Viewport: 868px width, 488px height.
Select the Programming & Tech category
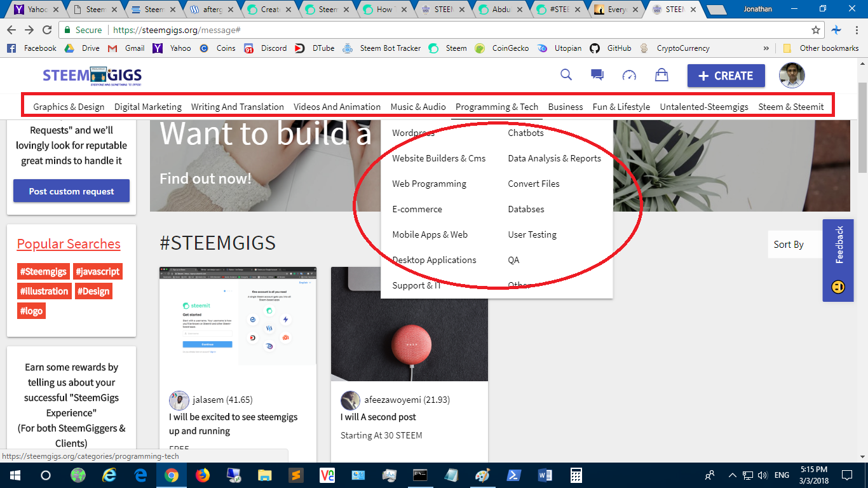point(497,107)
